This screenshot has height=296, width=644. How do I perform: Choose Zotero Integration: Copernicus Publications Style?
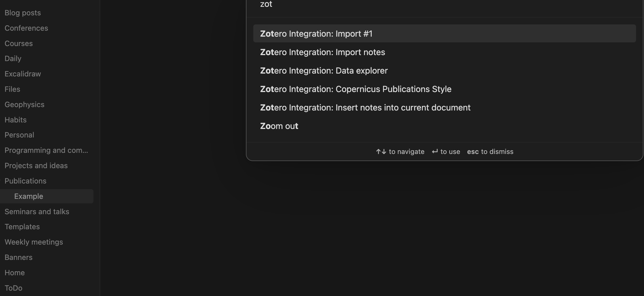(356, 89)
